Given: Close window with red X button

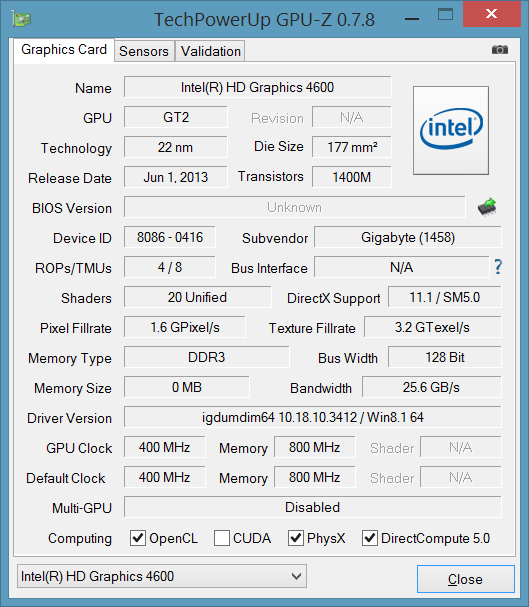Looking at the screenshot, I should click(491, 14).
